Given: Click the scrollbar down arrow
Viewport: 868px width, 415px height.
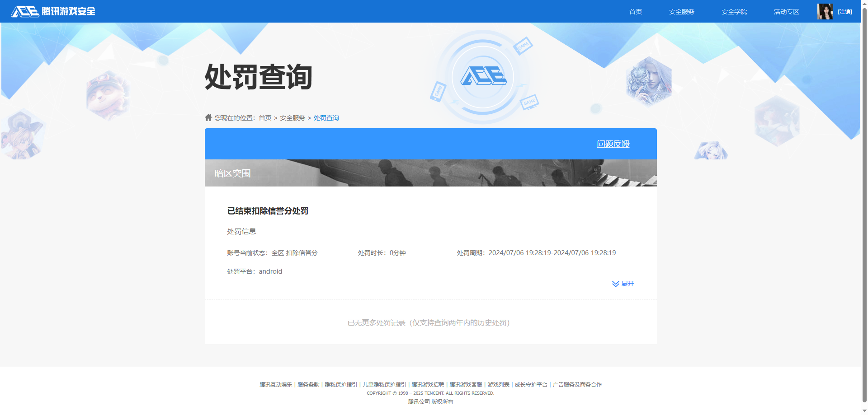Looking at the screenshot, I should click(863, 411).
